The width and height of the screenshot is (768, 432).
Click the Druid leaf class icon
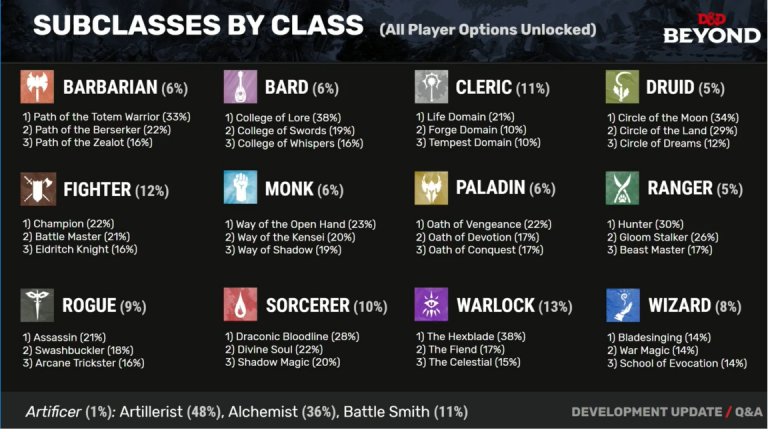tap(623, 87)
